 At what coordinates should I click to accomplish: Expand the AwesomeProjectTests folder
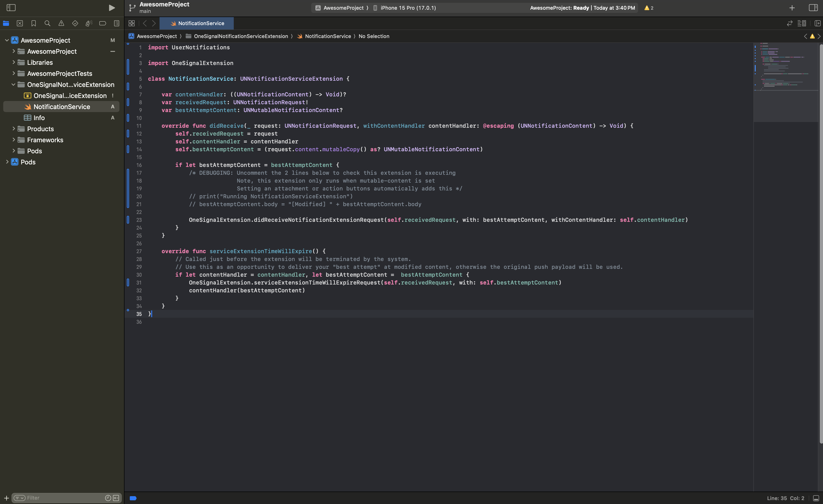tap(13, 73)
